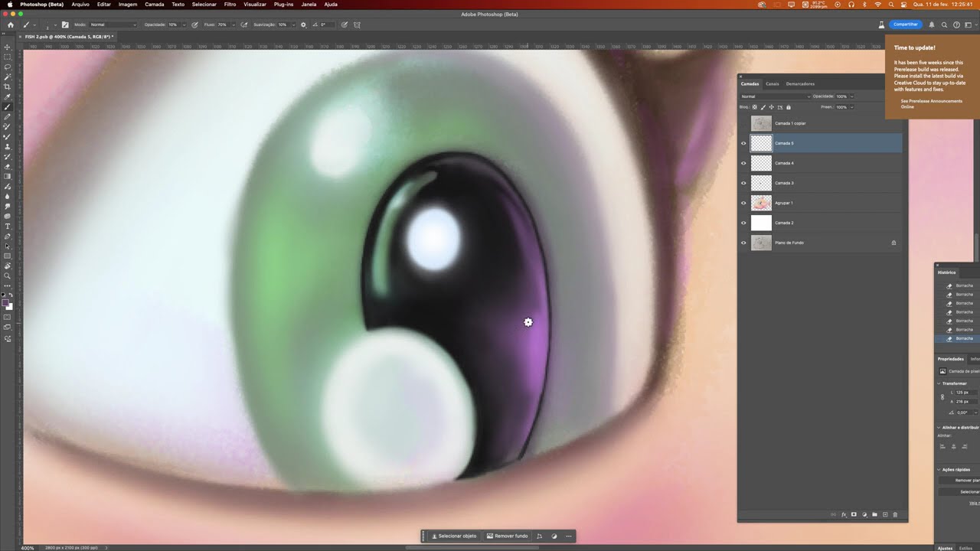Hide the Camada 5 layer
The height and width of the screenshot is (551, 980).
tap(743, 143)
